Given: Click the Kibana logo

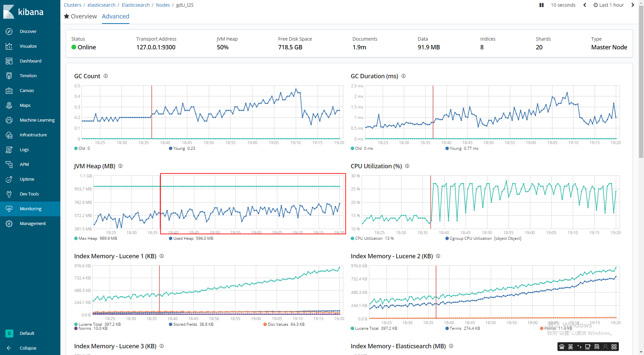Looking at the screenshot, I should [x=23, y=12].
